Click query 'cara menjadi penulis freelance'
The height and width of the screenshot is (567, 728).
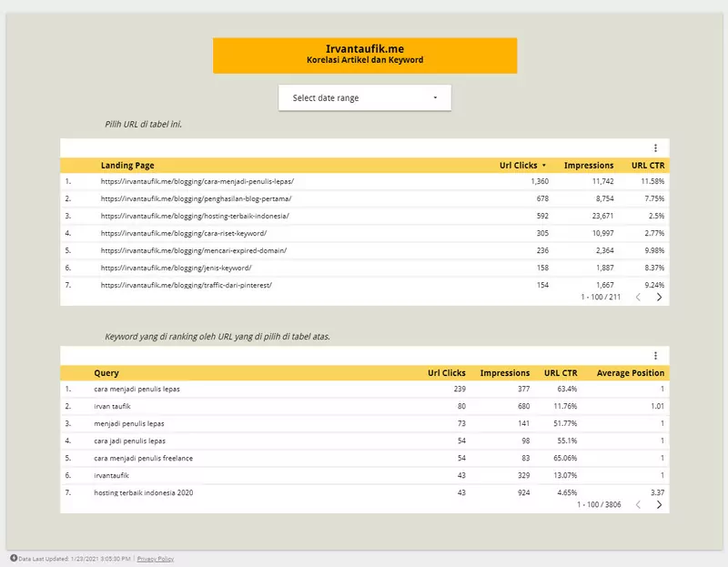click(x=143, y=458)
